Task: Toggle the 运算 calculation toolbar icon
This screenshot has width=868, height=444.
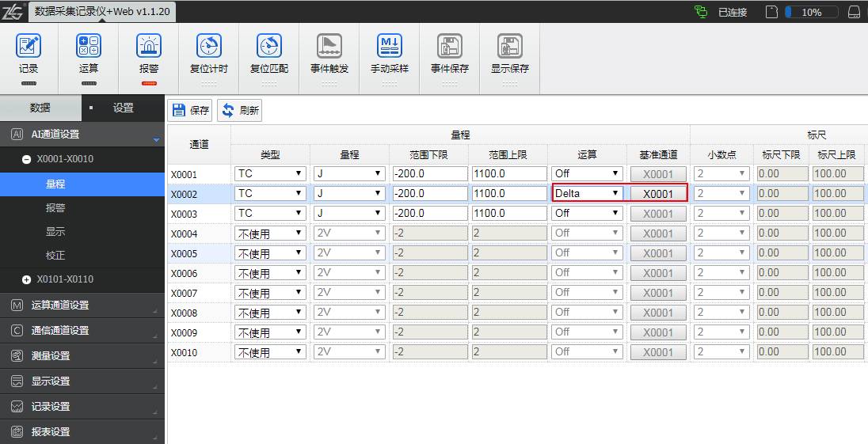Action: [x=89, y=47]
